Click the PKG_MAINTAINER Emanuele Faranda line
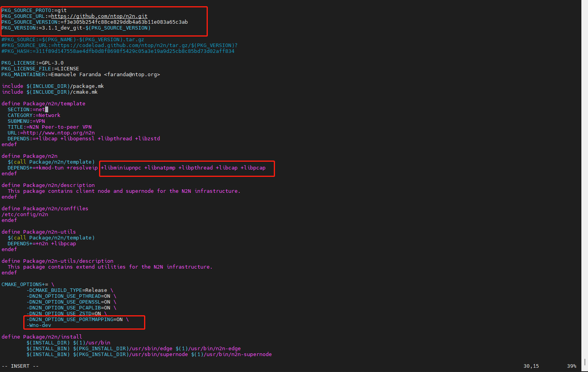Screen dimensions: 588x372 click(x=81, y=75)
